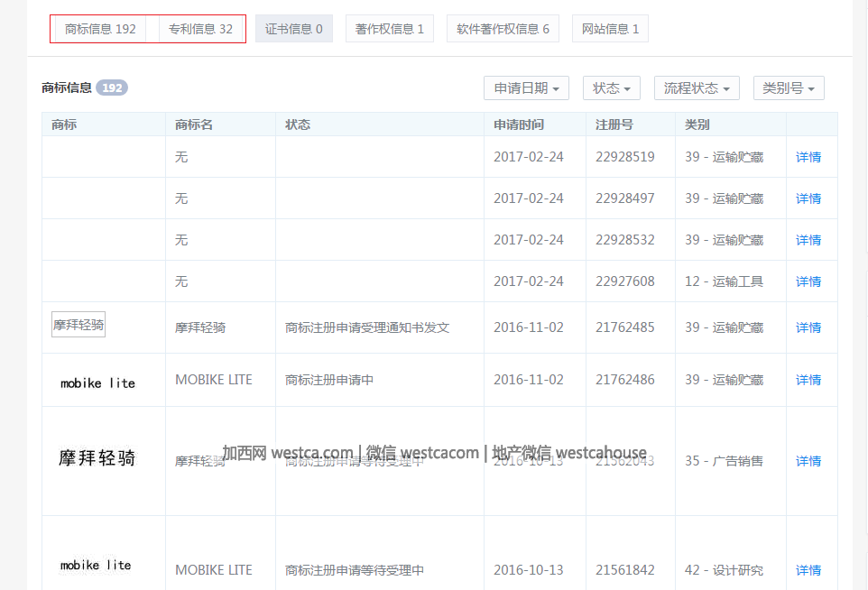Expand the 流程状态 dropdown
This screenshot has height=590, width=868.
(697, 88)
